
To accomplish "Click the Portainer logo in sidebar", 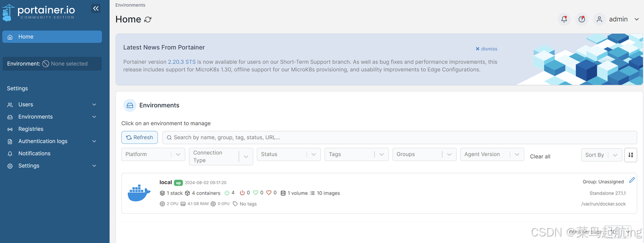I will tap(38, 13).
